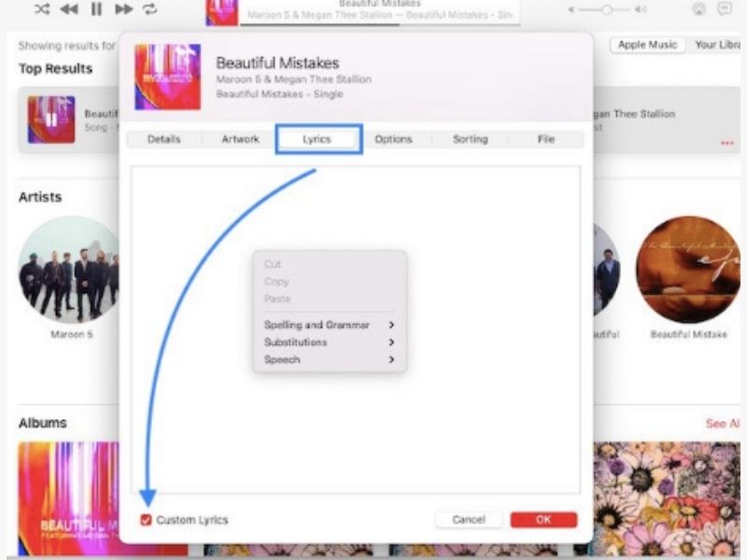Click the Cancel button
This screenshot has width=747, height=560.
[x=469, y=520]
